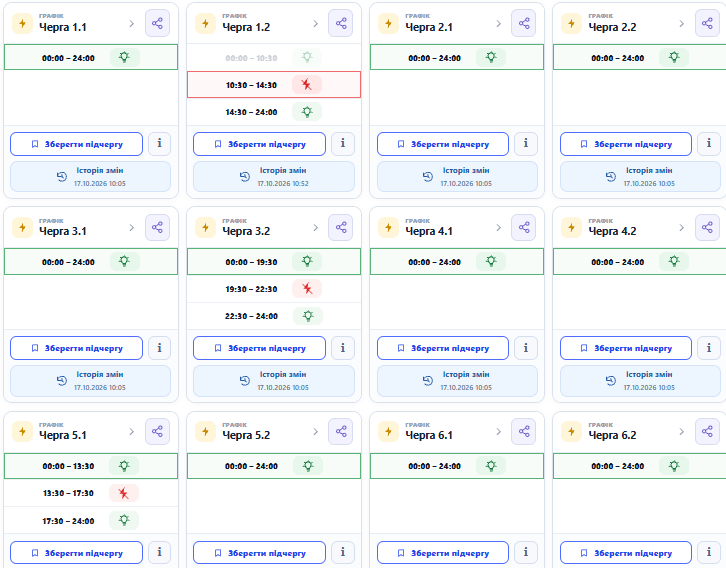
Task: Share the Черга 3.1 schedule
Action: (x=157, y=227)
